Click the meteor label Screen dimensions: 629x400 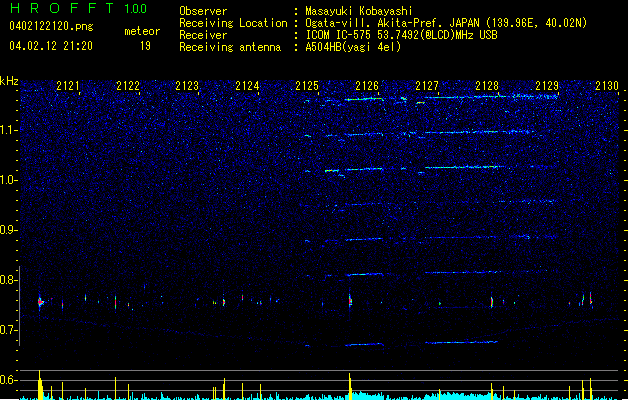click(142, 31)
